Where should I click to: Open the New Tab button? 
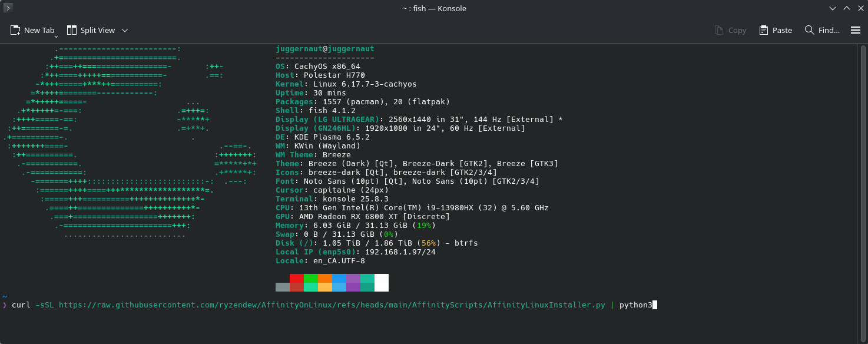pos(32,30)
